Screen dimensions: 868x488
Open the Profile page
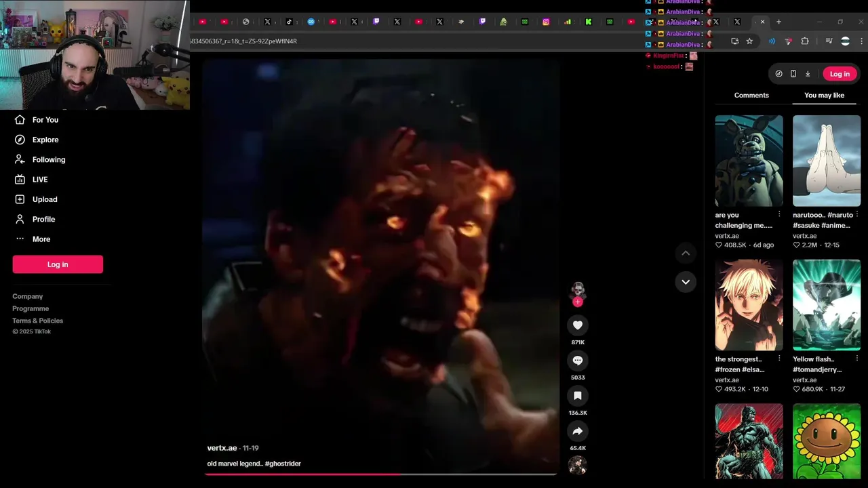coord(43,219)
